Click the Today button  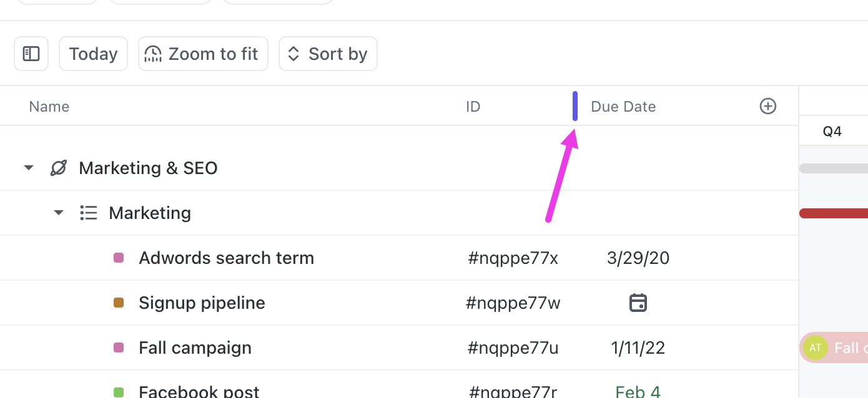[93, 54]
